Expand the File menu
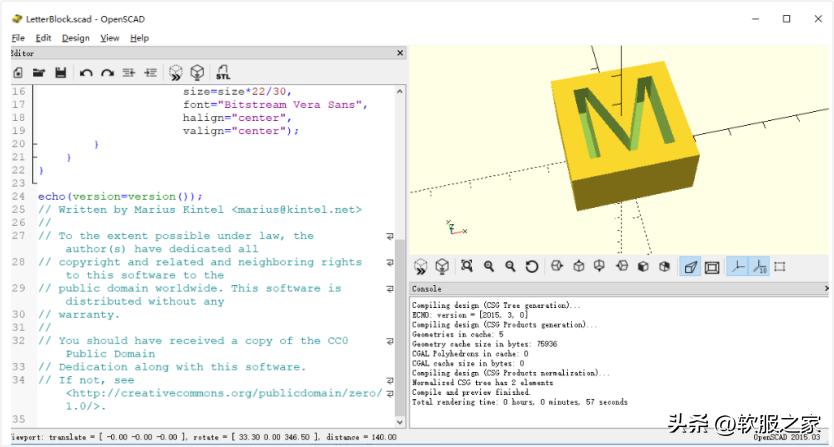This screenshot has width=834, height=447. (18, 38)
